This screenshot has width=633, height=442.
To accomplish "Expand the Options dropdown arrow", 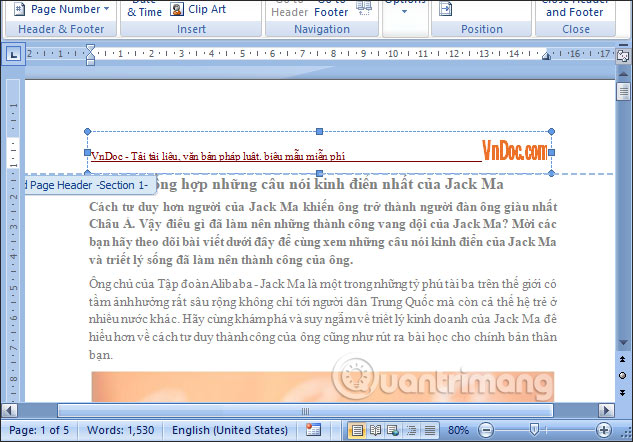I will [x=405, y=12].
